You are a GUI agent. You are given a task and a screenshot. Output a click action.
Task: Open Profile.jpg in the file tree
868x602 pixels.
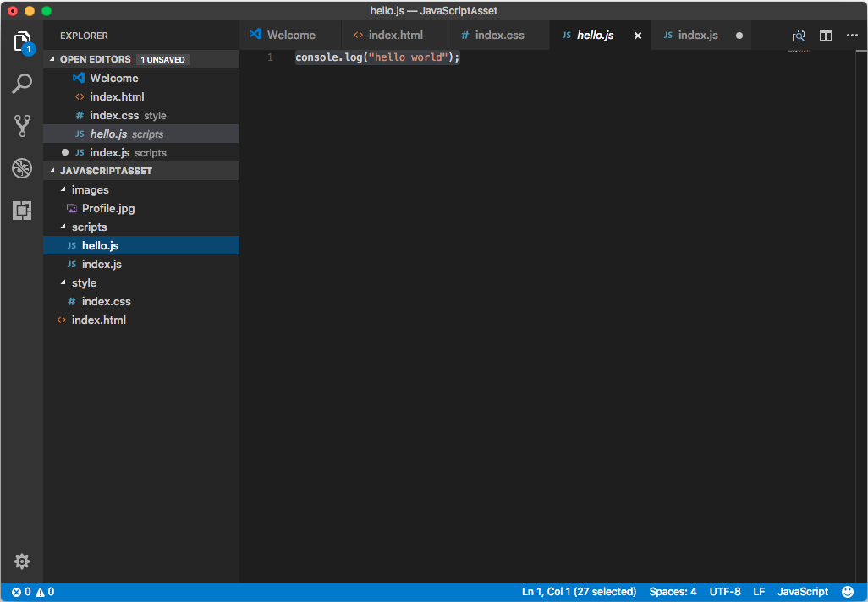(141, 208)
